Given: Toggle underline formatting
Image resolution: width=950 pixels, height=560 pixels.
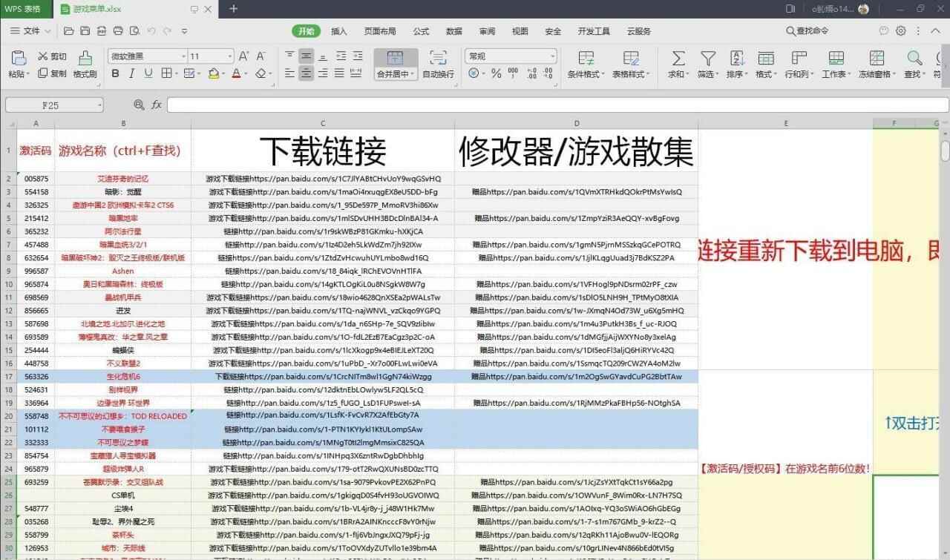Looking at the screenshot, I should 148,73.
